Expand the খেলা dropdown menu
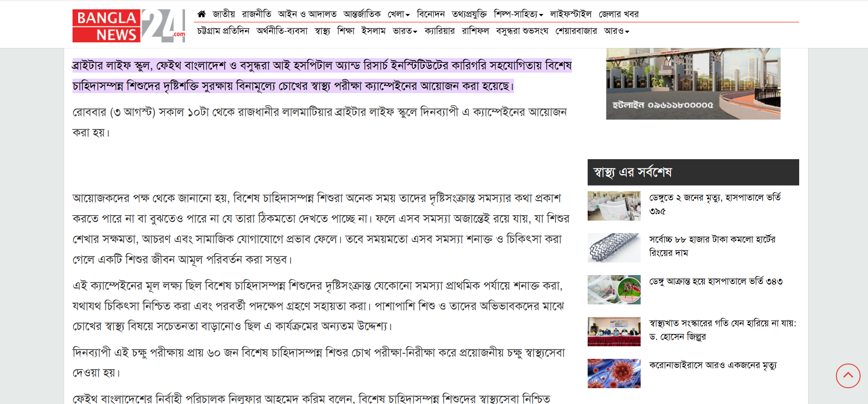The width and height of the screenshot is (868, 404). pos(398,14)
